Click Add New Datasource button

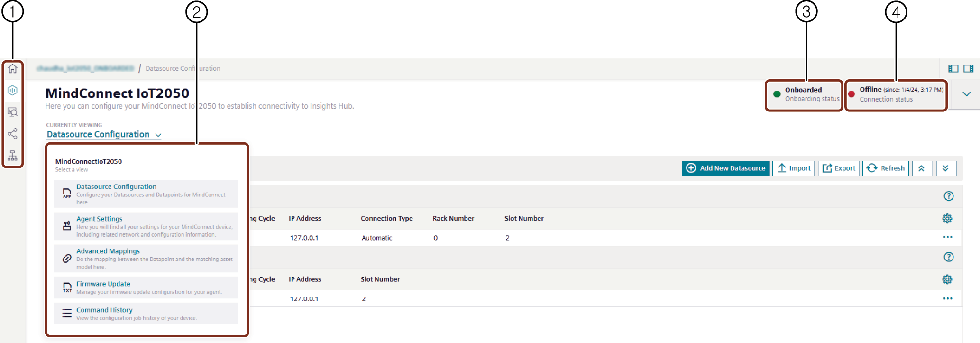726,168
